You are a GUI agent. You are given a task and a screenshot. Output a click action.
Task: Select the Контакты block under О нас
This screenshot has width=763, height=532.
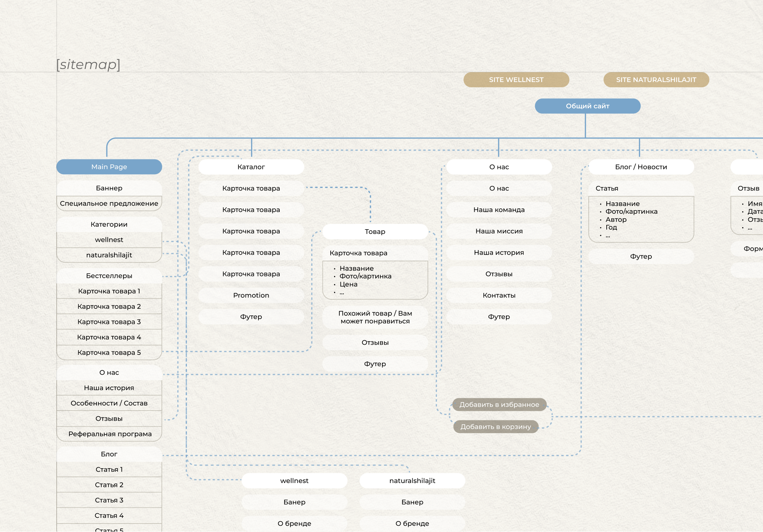pos(499,295)
